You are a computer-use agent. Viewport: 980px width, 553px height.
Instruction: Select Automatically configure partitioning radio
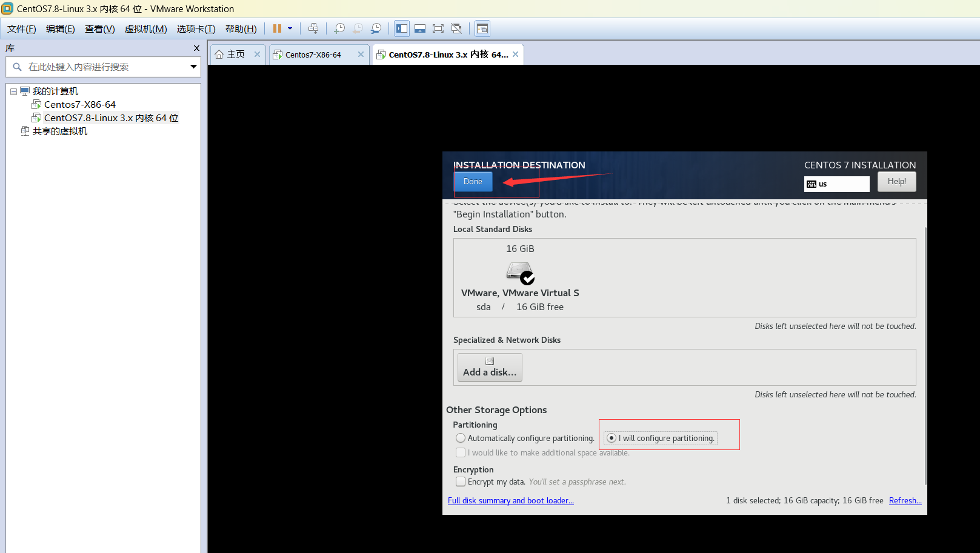click(x=461, y=438)
